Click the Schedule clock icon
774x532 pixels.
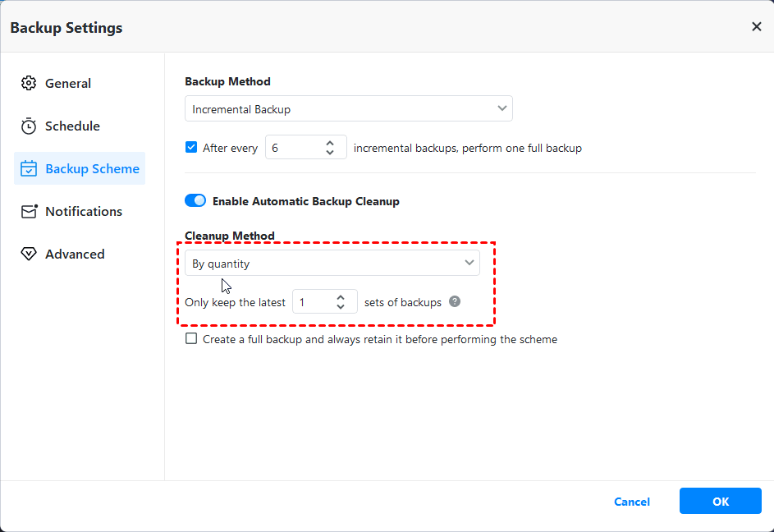(29, 126)
